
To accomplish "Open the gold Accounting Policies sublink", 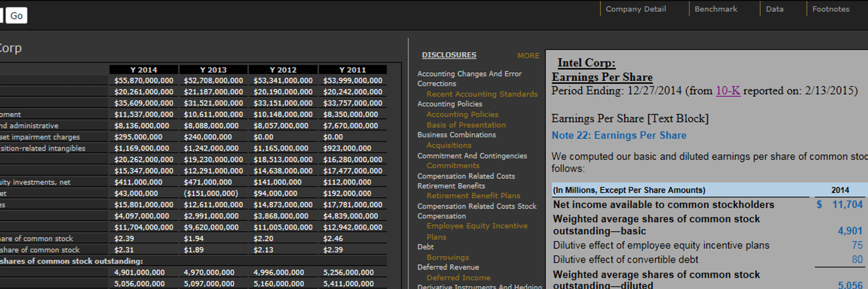I will (x=462, y=114).
